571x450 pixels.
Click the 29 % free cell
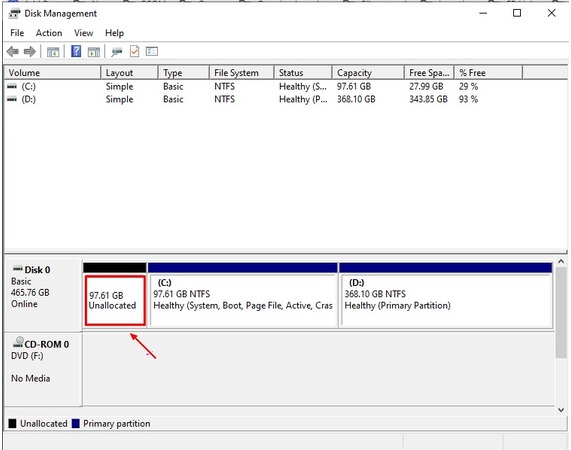point(468,87)
